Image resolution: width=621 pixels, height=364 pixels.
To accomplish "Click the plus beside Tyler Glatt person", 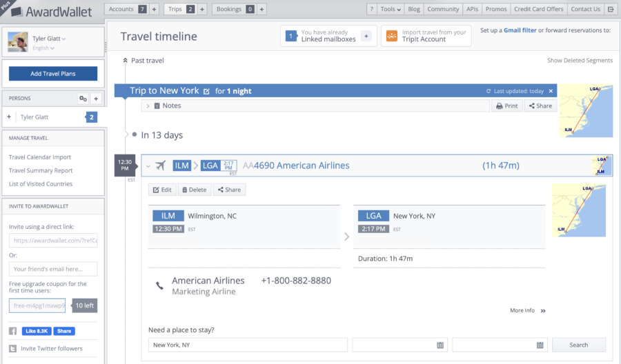I will (x=9, y=117).
